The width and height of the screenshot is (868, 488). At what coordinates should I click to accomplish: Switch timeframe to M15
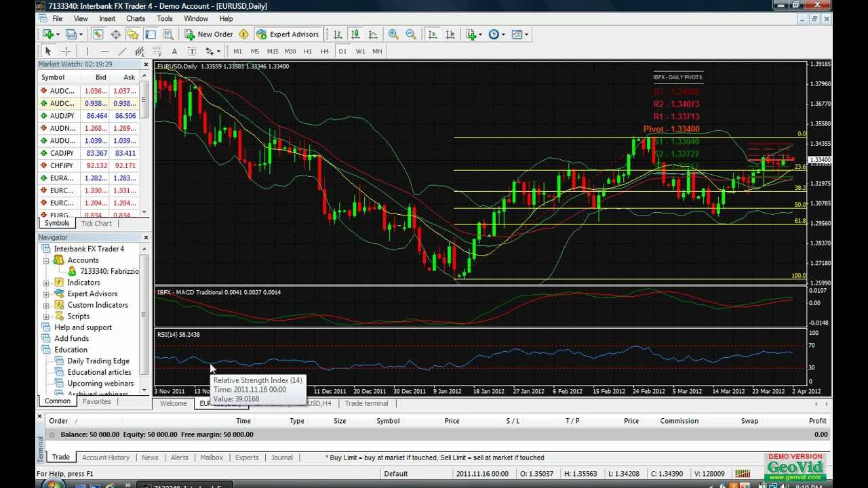pyautogui.click(x=273, y=51)
